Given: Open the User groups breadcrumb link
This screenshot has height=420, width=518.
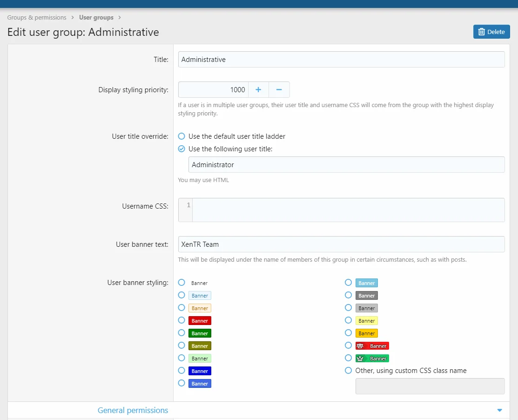Looking at the screenshot, I should click(96, 17).
